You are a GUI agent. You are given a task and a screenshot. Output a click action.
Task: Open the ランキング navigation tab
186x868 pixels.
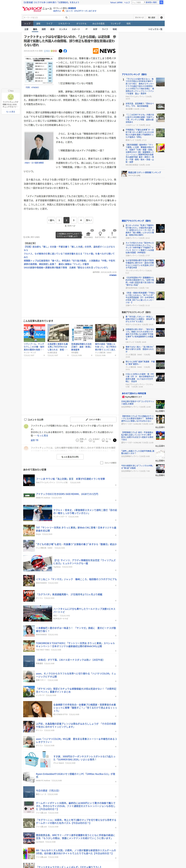[115, 24]
